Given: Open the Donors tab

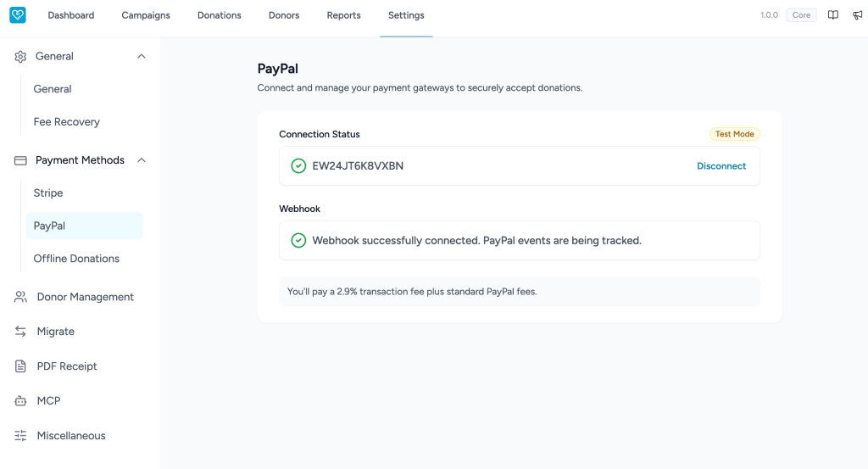Looking at the screenshot, I should [x=284, y=15].
